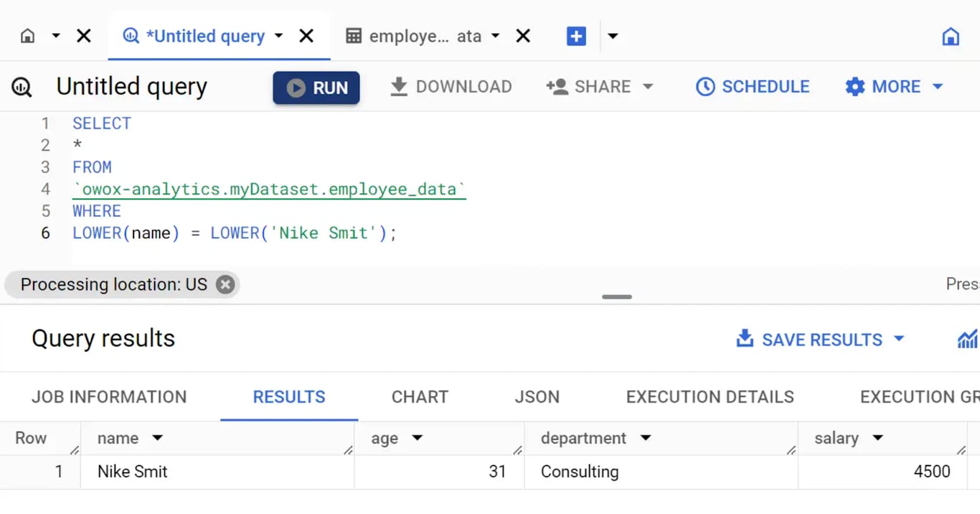980x514 pixels.
Task: Download the query
Action: click(x=451, y=87)
